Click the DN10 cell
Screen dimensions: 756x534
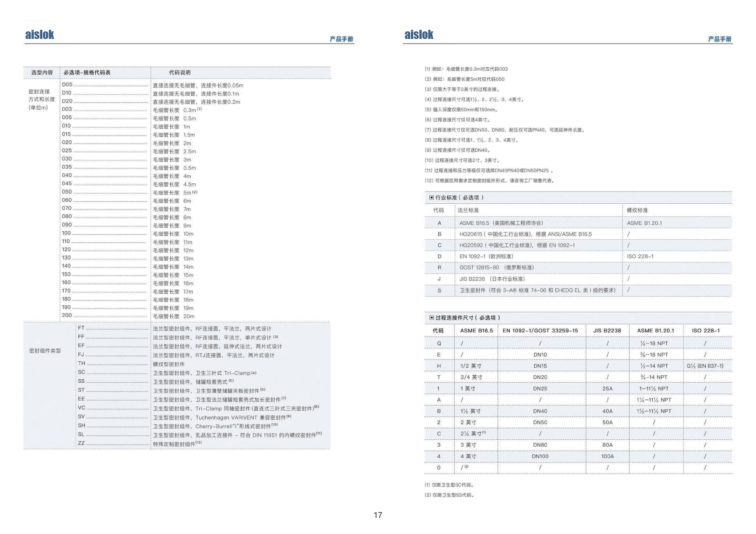coord(540,355)
